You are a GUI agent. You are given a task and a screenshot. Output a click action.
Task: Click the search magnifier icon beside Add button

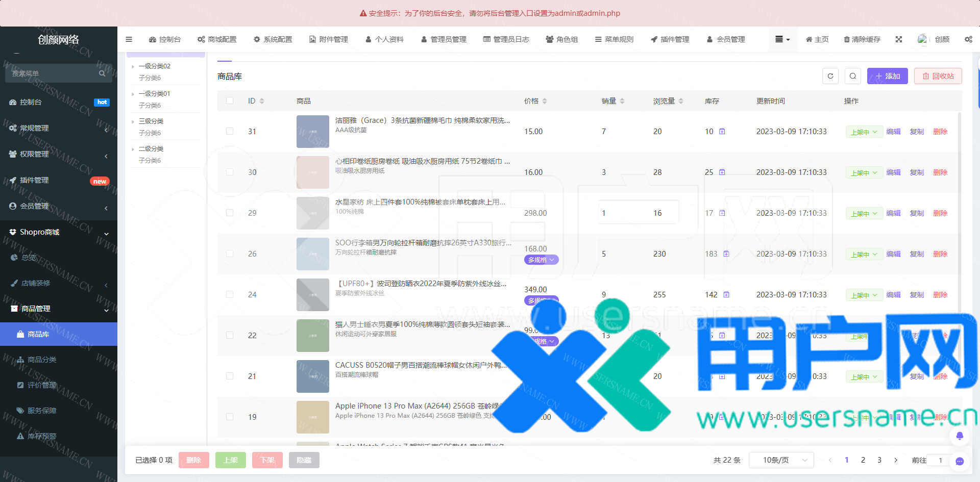pyautogui.click(x=853, y=76)
